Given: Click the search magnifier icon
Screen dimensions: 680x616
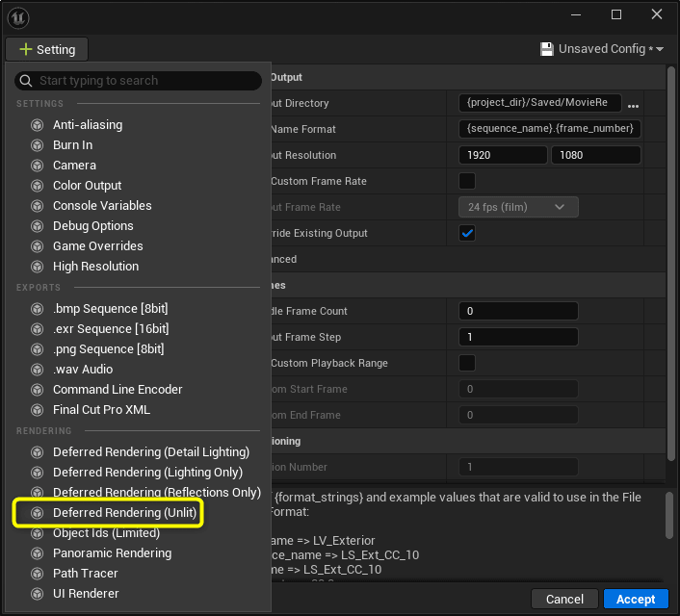Looking at the screenshot, I should coord(26,81).
